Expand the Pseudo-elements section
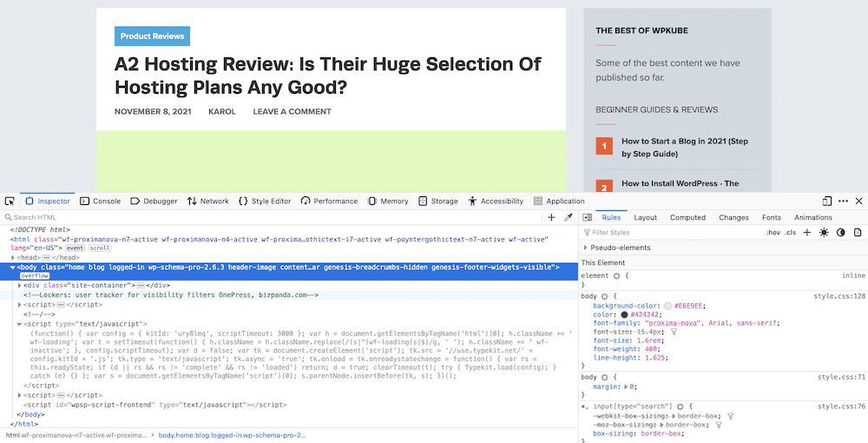Viewport: 868px width, 443px height. pyautogui.click(x=585, y=248)
